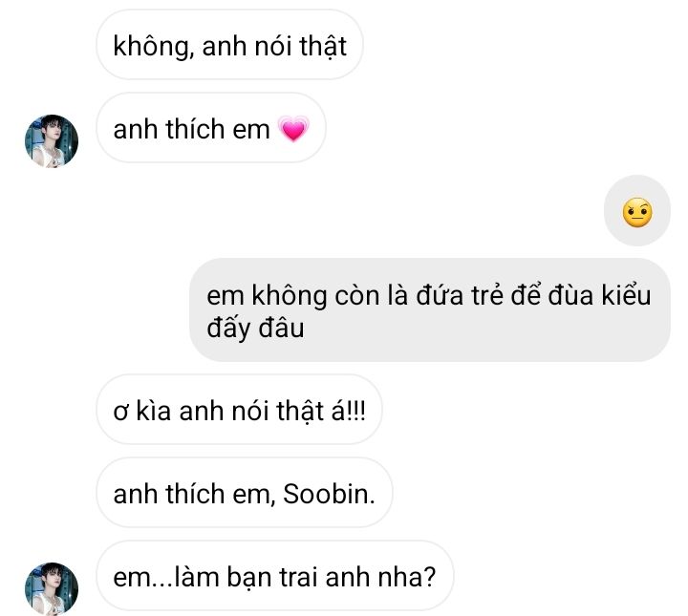Click the gray "em không còn là đứa trẻ" message
688x616 pixels.
(429, 309)
